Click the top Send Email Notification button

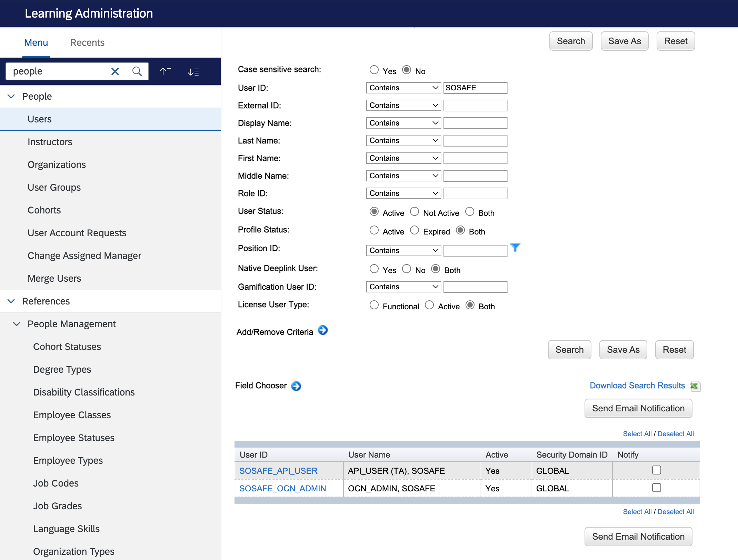click(638, 408)
